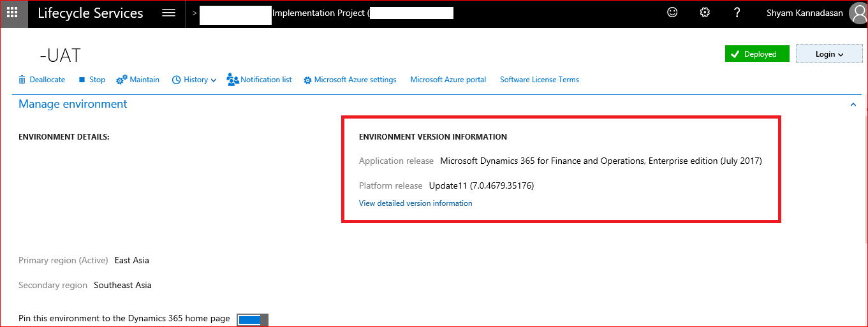Open Software License Terms
Viewport: 868px width, 327px height.
(x=540, y=80)
